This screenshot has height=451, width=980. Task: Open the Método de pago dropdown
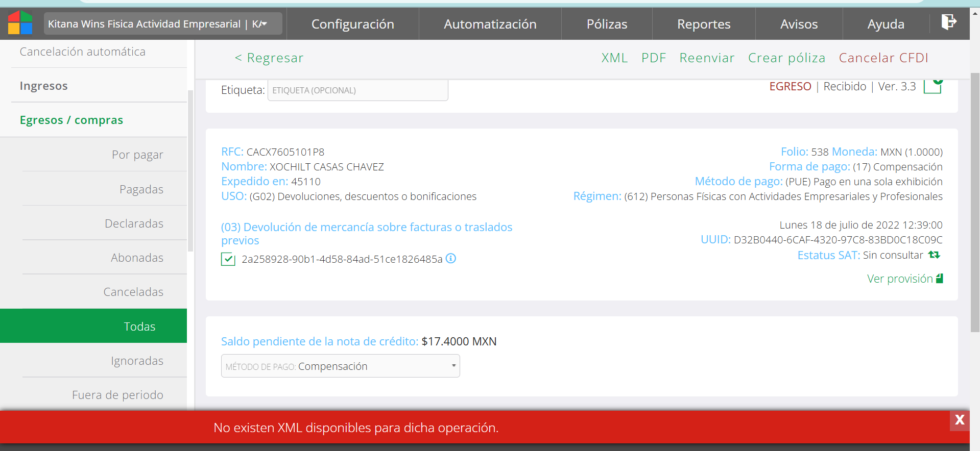(x=340, y=366)
